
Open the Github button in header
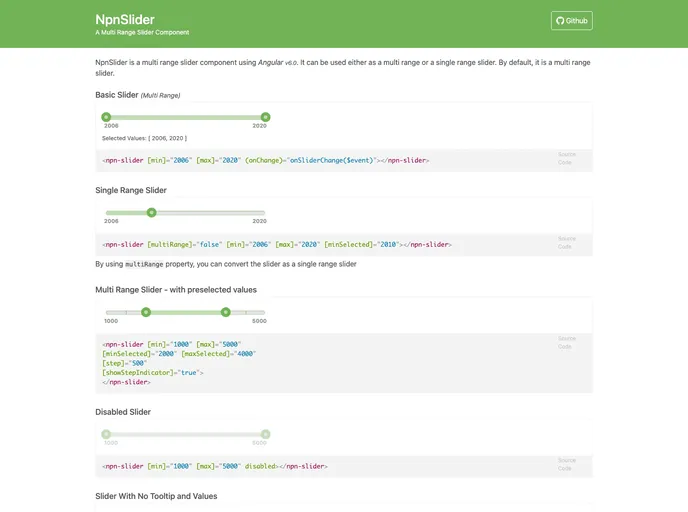571,21
